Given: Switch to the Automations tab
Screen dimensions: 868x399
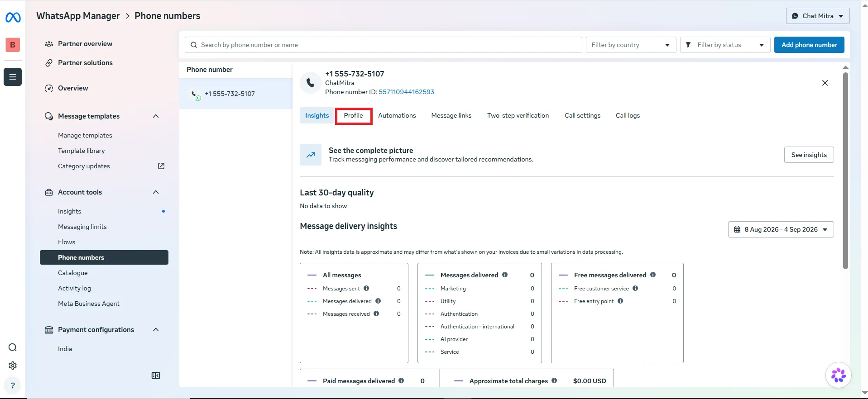Looking at the screenshot, I should tap(397, 116).
